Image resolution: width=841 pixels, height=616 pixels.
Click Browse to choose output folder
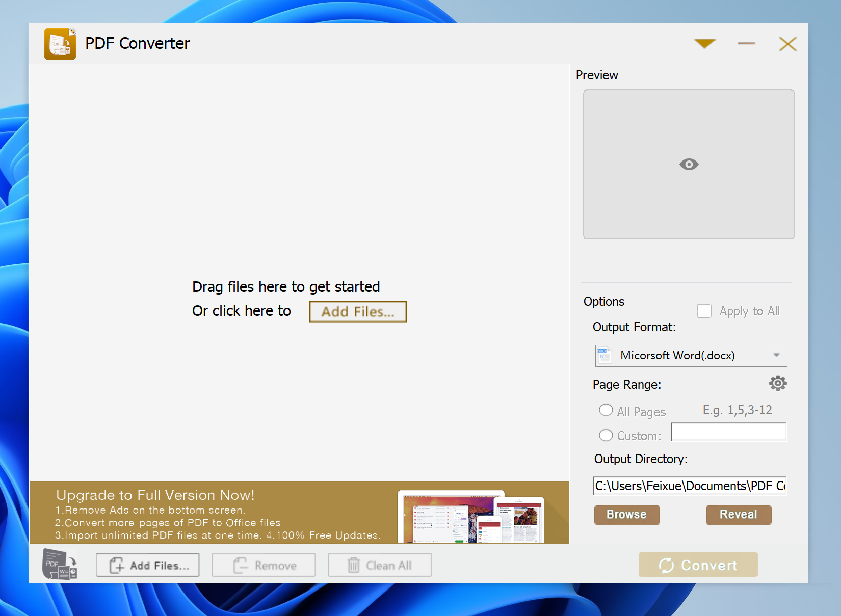click(627, 515)
